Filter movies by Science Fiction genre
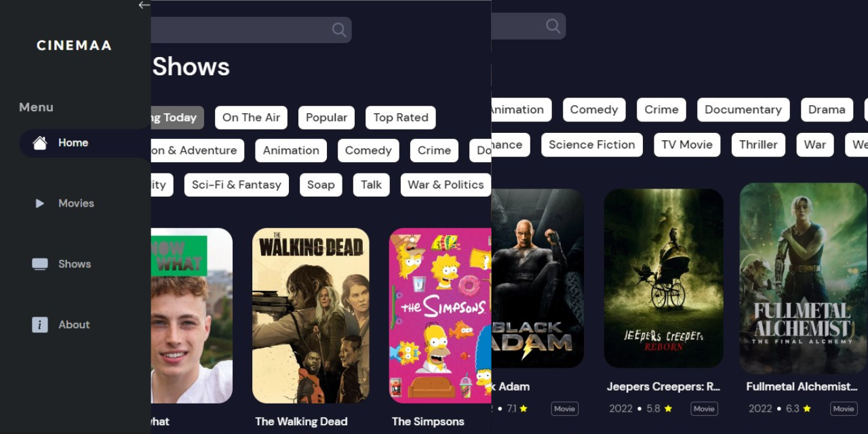Viewport: 868px width, 434px height. [x=592, y=144]
